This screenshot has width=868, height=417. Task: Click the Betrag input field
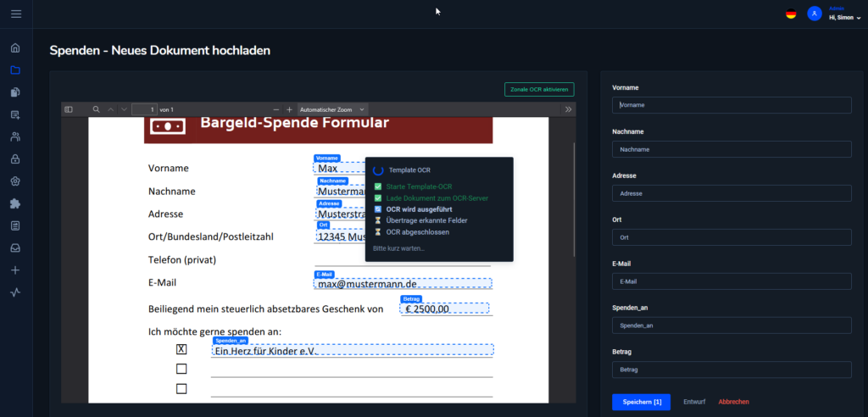(732, 370)
